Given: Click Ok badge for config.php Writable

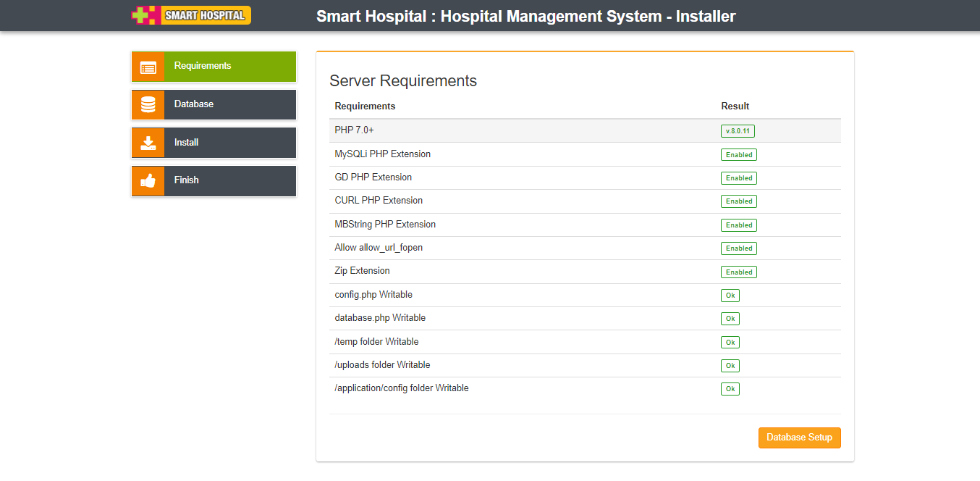Looking at the screenshot, I should pyautogui.click(x=730, y=296).
